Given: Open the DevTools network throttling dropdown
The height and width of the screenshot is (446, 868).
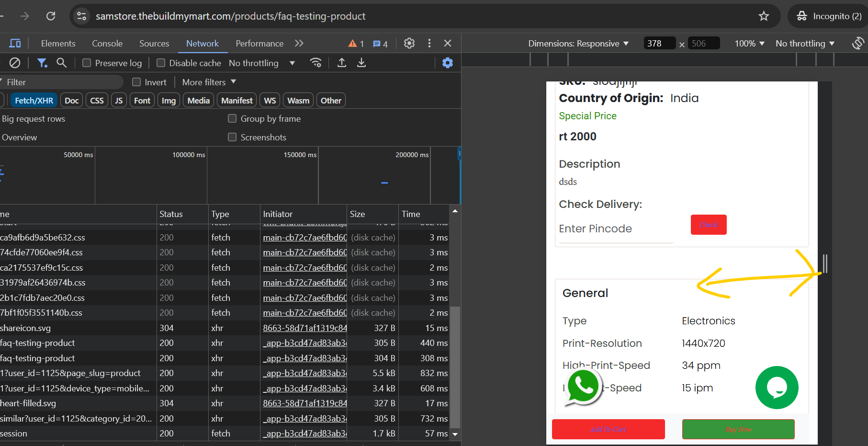Looking at the screenshot, I should click(262, 63).
